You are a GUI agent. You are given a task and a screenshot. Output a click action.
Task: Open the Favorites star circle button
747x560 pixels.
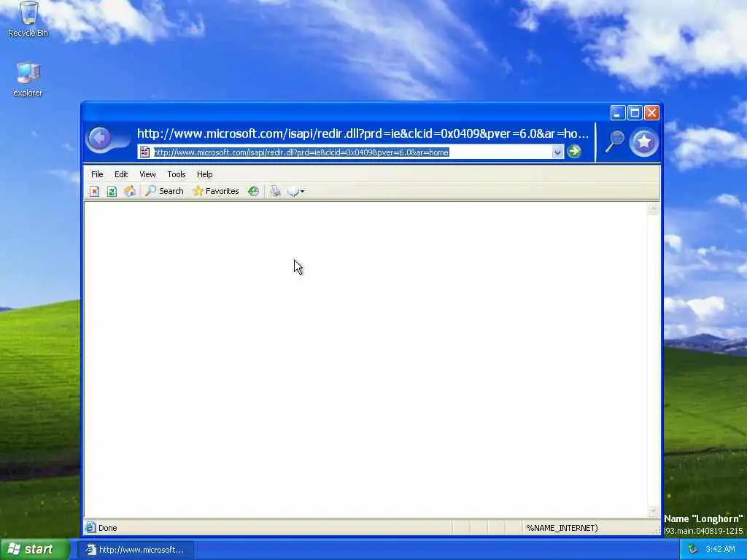[643, 141]
